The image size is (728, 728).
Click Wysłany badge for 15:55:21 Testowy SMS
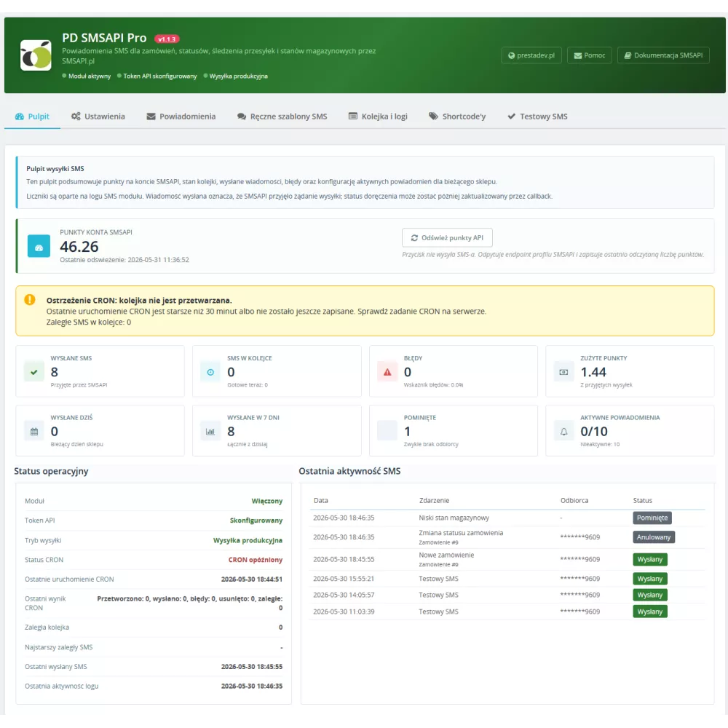pyautogui.click(x=650, y=579)
